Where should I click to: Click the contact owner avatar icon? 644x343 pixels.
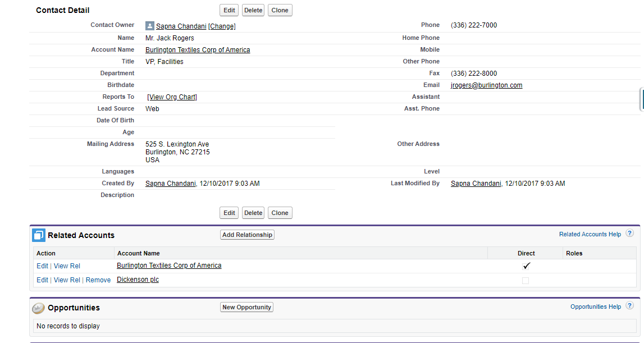coord(149,26)
